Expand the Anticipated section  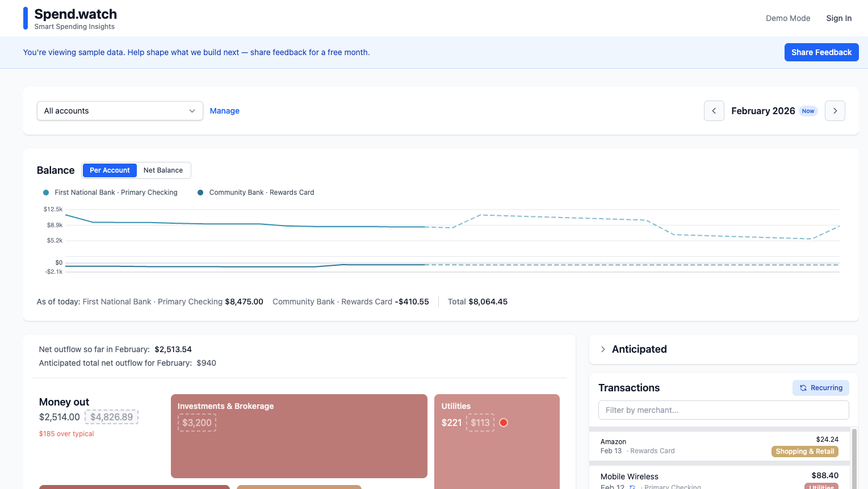(x=603, y=349)
